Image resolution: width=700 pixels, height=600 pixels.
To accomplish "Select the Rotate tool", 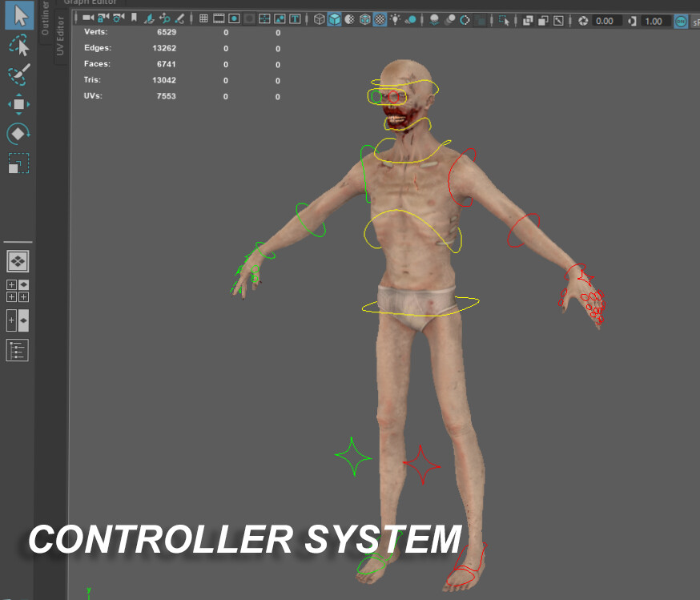I will (x=18, y=134).
